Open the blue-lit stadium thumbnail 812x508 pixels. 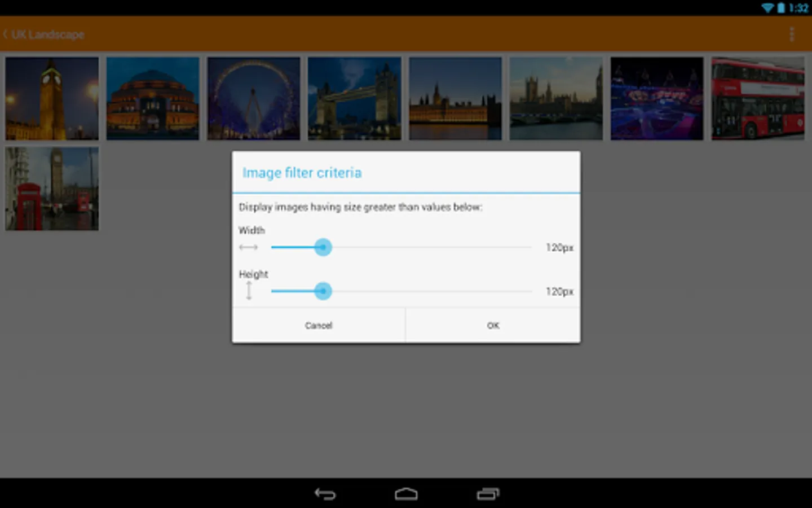(x=657, y=99)
